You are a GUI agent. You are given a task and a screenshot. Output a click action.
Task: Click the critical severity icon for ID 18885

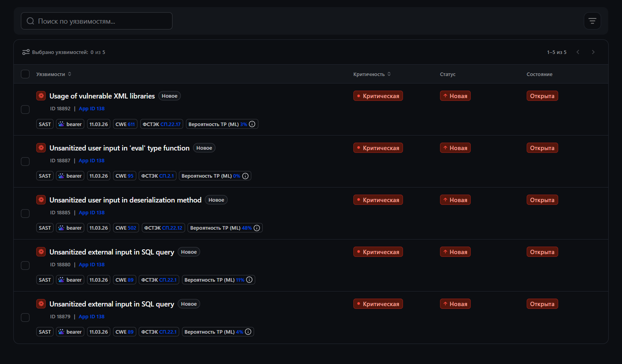point(41,200)
